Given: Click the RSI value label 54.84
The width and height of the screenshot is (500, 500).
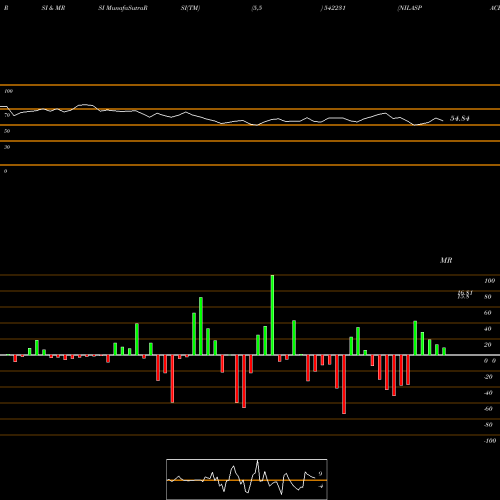Looking at the screenshot, I should coord(460,118).
